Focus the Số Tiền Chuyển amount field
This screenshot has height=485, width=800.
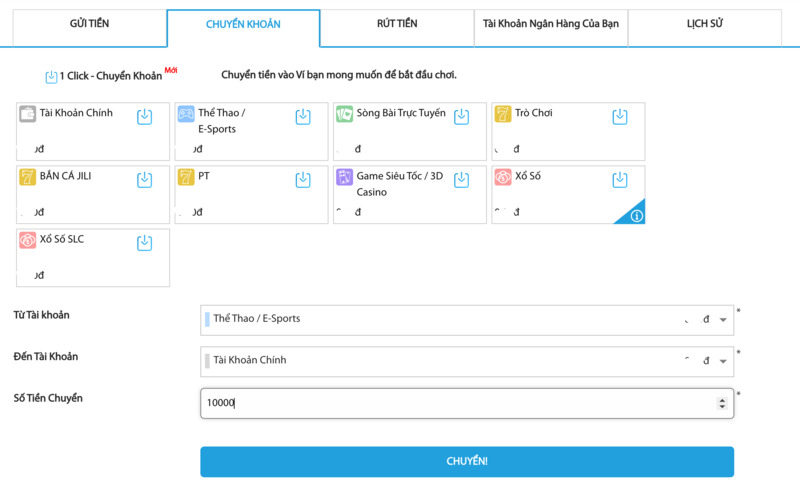coord(455,403)
